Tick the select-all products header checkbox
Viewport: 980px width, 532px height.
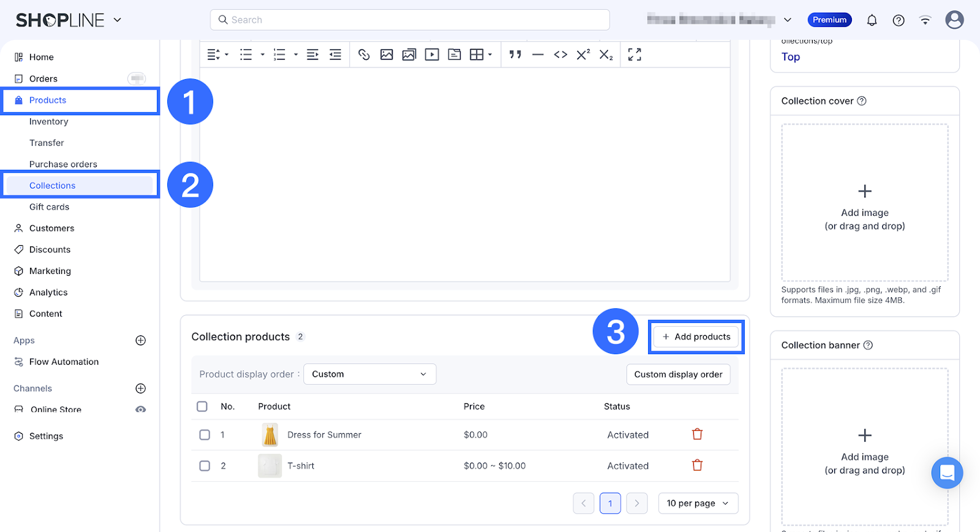[202, 406]
